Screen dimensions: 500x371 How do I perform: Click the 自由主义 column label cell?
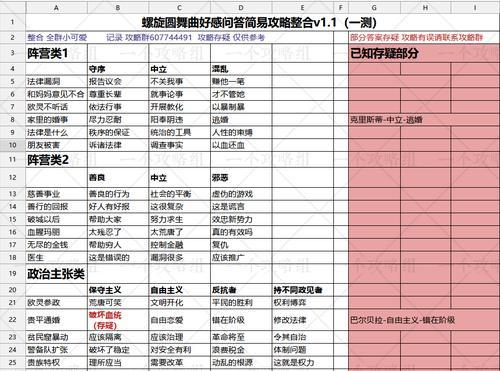point(179,290)
